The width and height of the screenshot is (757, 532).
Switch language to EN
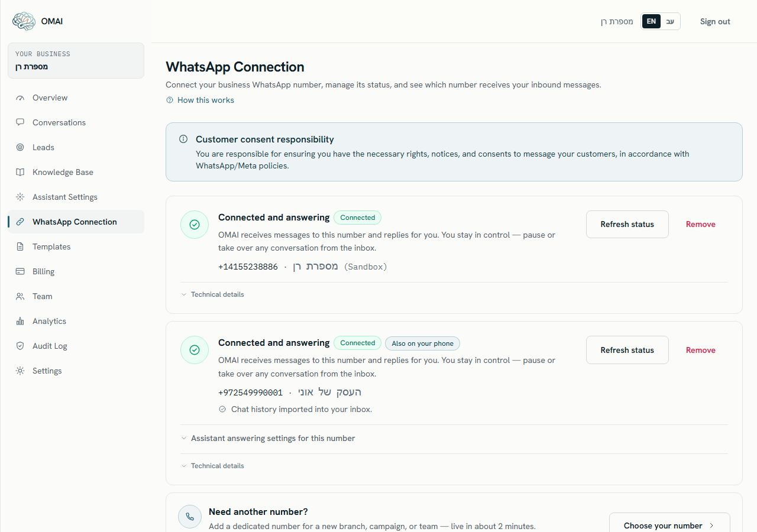[x=651, y=21]
